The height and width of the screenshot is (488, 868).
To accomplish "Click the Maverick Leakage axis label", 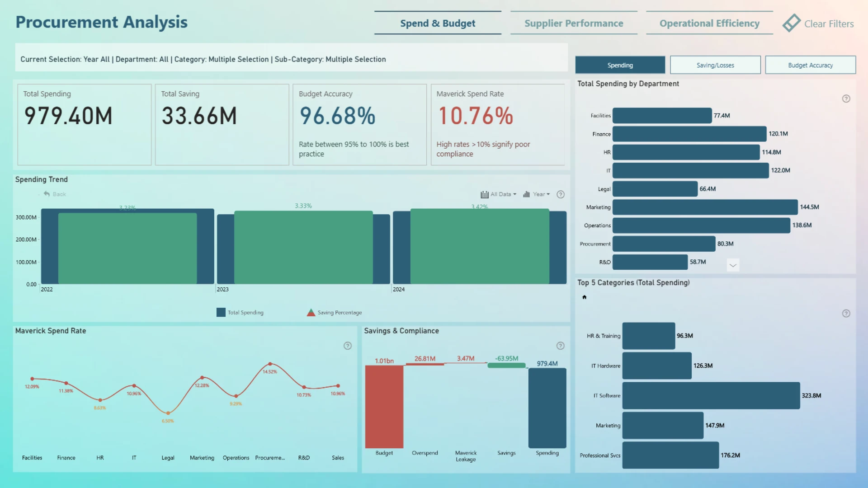I will (x=466, y=456).
